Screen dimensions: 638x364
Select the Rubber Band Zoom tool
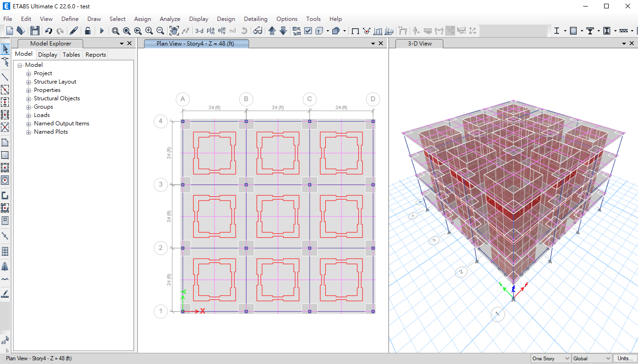(x=115, y=31)
